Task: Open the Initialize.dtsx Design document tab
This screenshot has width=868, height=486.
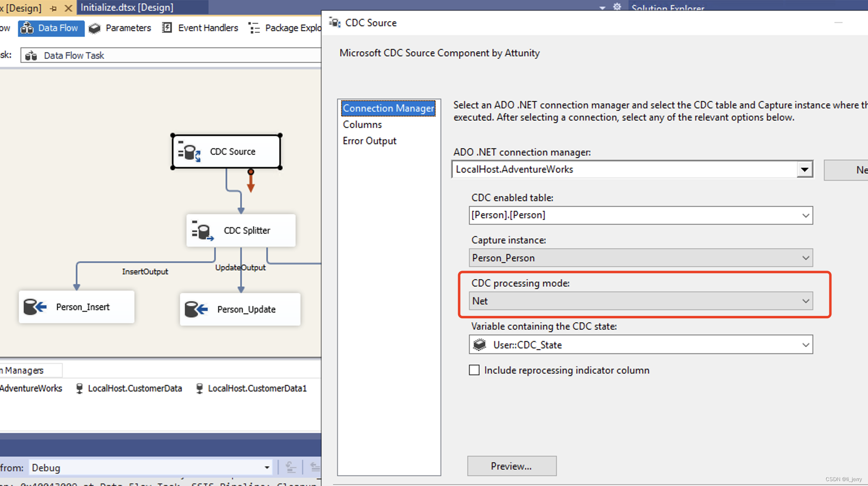Action: [127, 7]
